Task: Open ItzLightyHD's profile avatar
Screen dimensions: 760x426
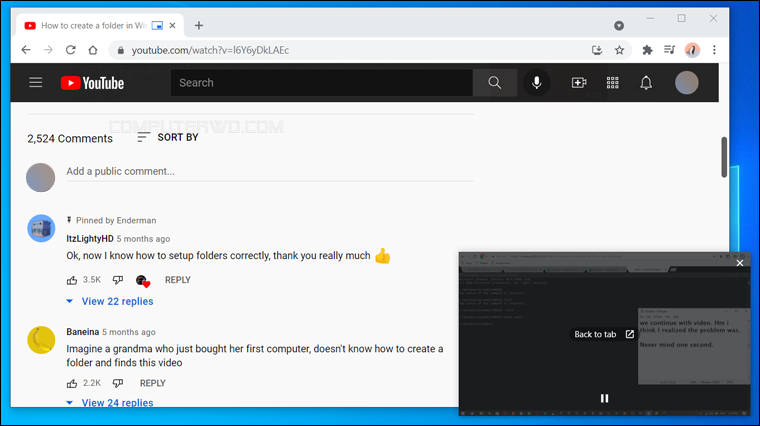Action: [41, 228]
